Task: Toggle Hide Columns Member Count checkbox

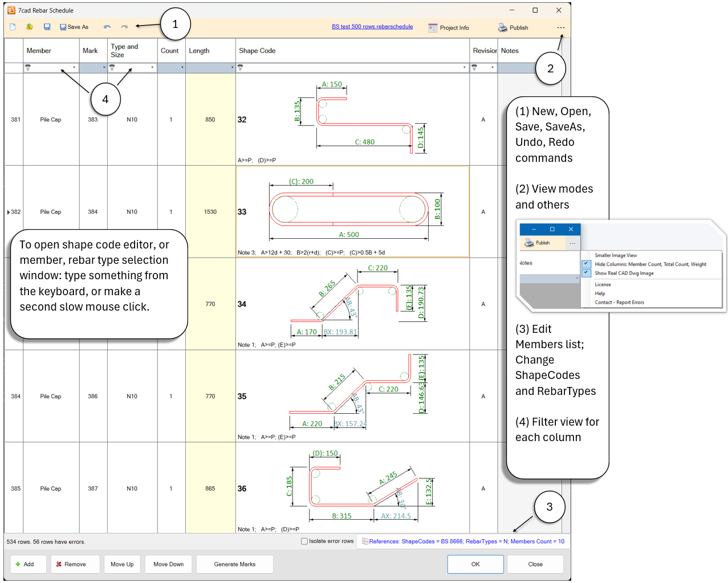Action: (586, 264)
